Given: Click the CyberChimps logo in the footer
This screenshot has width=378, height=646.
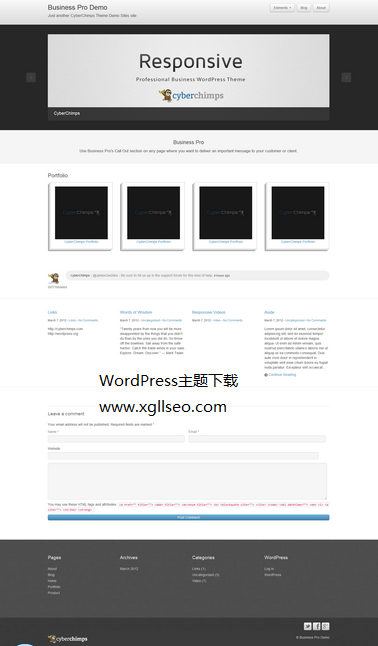Looking at the screenshot, I should (x=68, y=639).
